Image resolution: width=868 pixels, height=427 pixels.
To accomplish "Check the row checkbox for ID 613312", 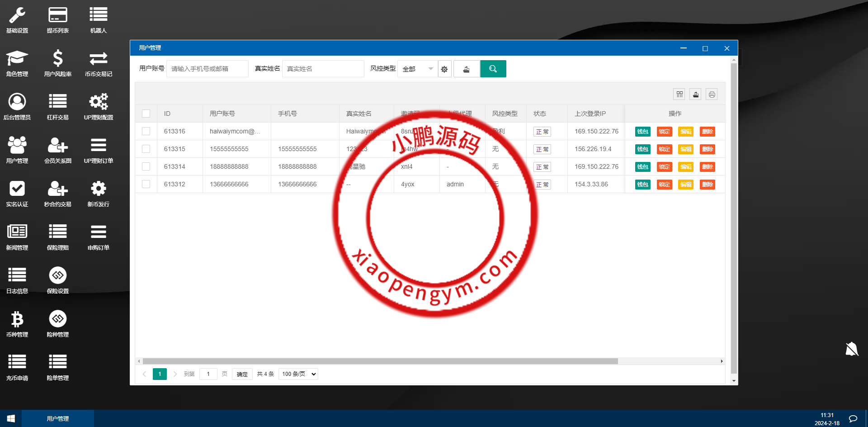I will click(x=146, y=184).
